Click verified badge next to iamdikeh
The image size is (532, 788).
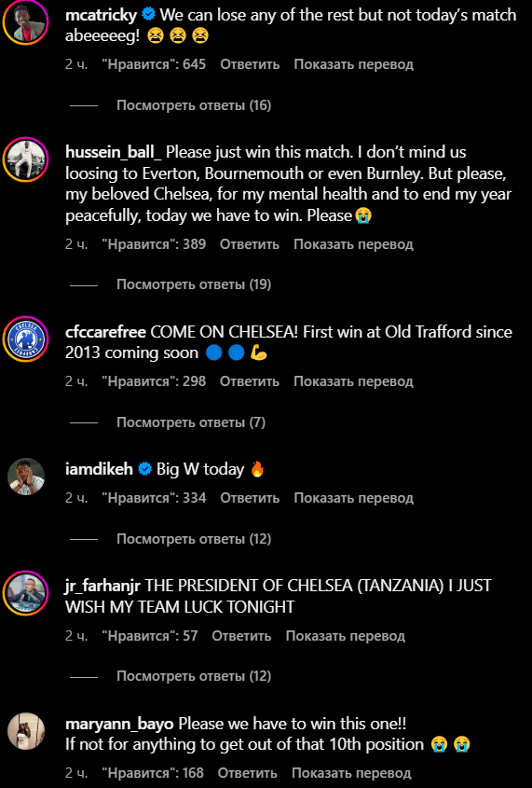click(x=144, y=469)
